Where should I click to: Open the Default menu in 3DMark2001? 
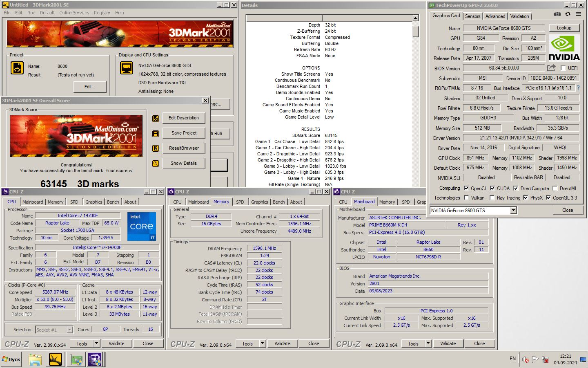(x=47, y=13)
